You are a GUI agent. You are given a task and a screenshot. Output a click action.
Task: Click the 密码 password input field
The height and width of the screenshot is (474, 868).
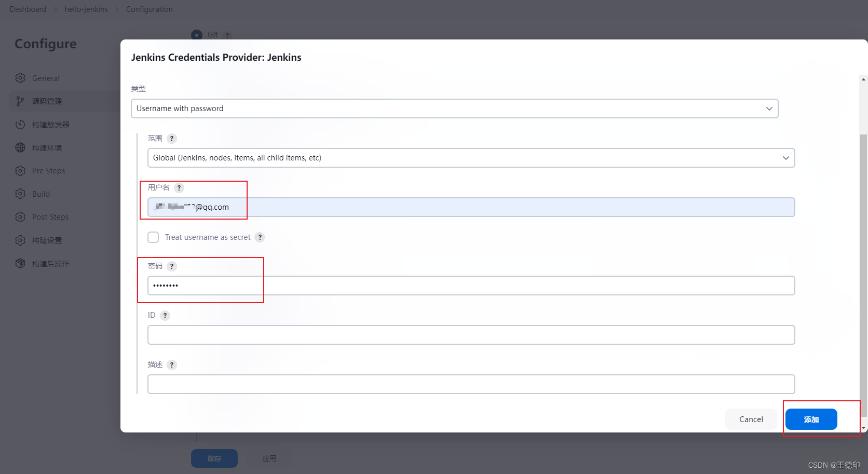471,286
